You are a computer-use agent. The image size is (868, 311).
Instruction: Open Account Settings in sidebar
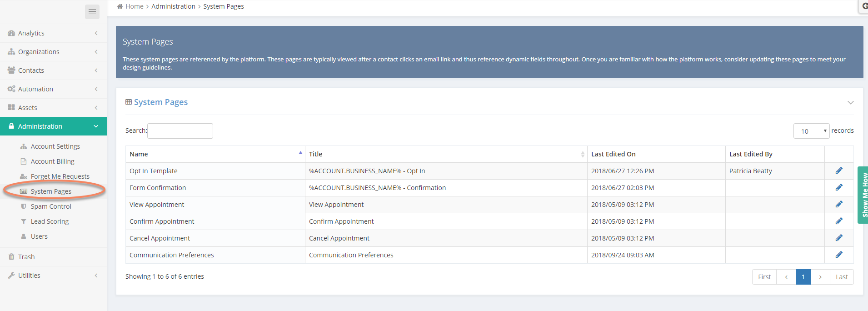(55, 146)
